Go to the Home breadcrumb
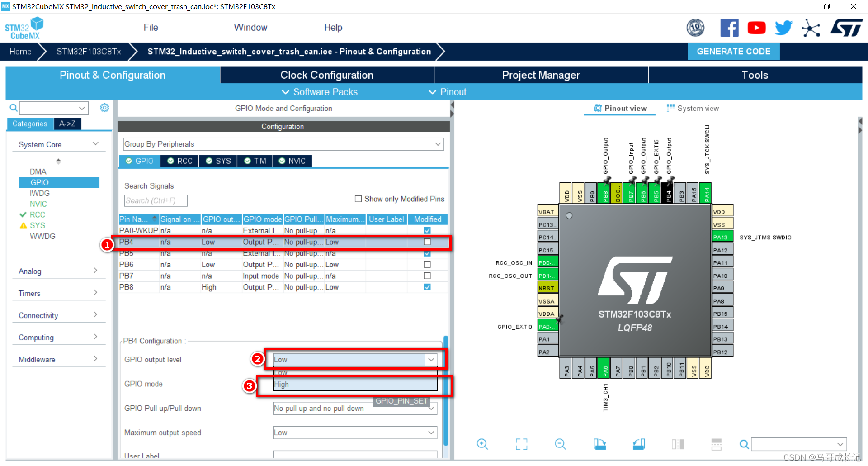Screen dimensions: 868x466 coord(20,52)
